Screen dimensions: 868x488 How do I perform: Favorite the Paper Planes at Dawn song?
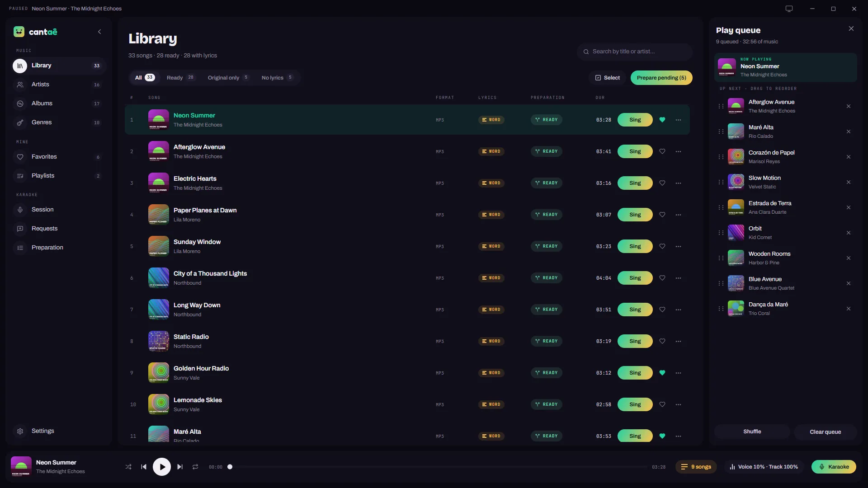click(x=662, y=215)
